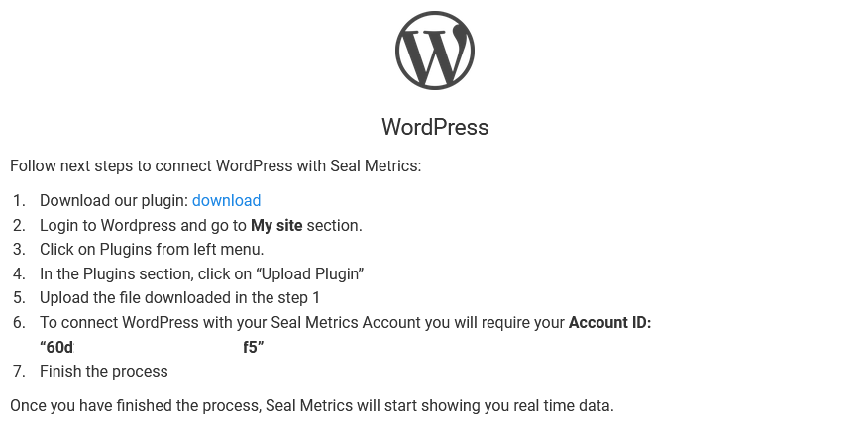Click step 7 Finish the process
Viewport: 868px width, 436px height.
[103, 371]
